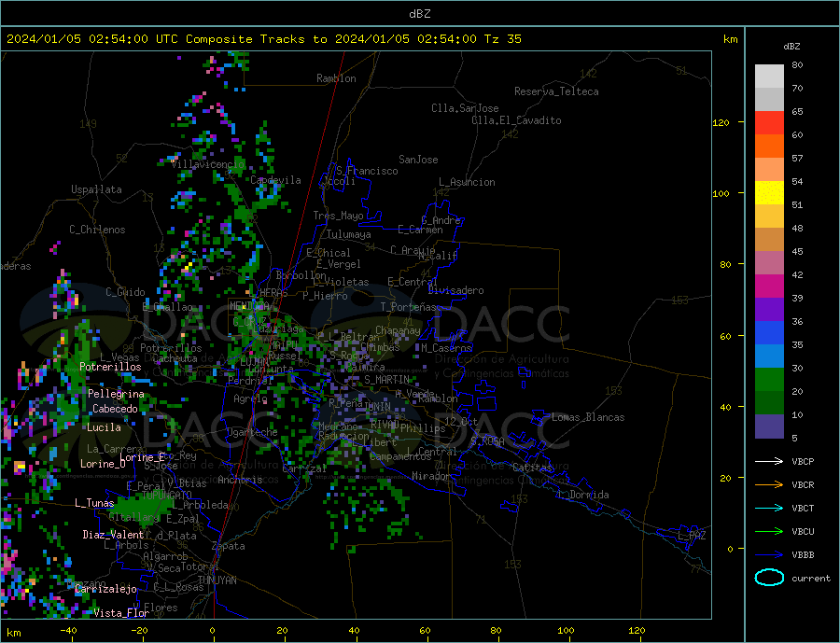Pick the tan swatch between 48 and 45
840x643 pixels.
click(769, 240)
